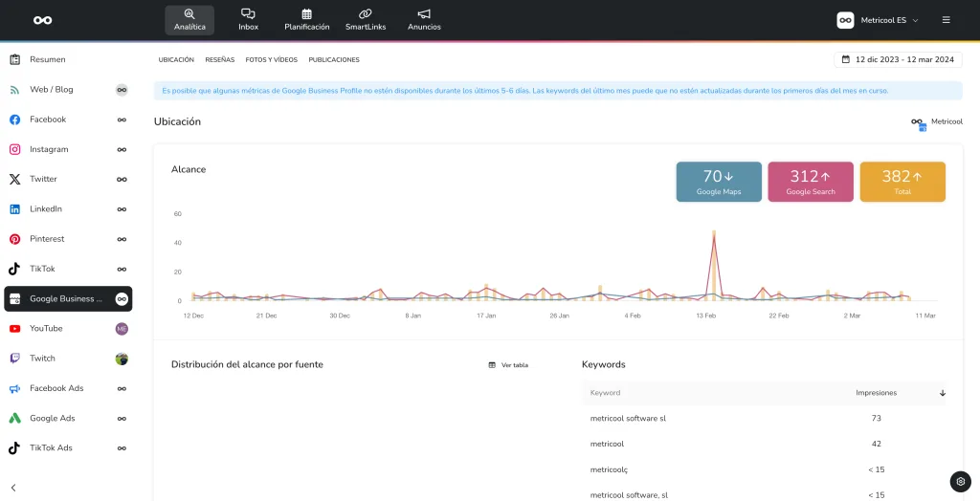This screenshot has width=980, height=501.
Task: Open SmartLinks section
Action: [x=366, y=20]
